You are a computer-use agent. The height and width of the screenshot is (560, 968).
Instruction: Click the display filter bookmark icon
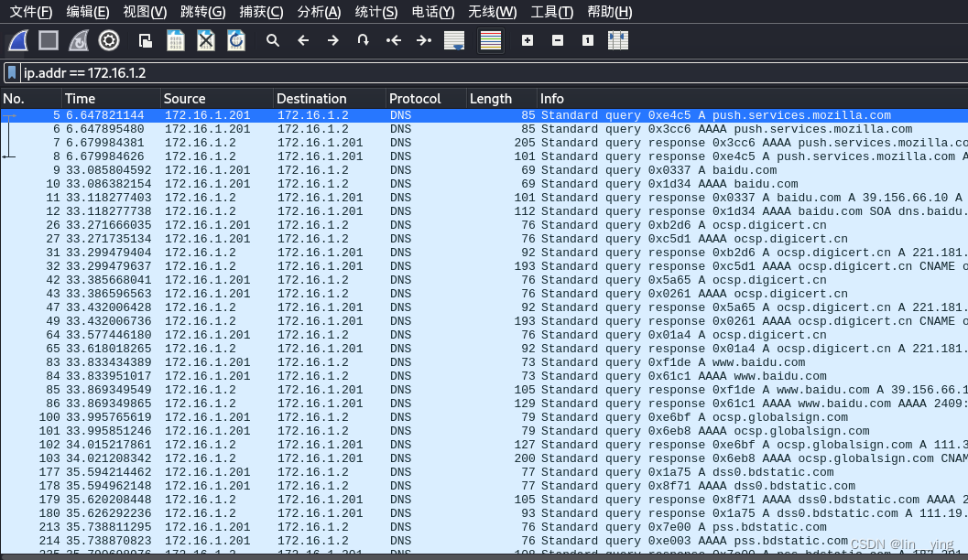click(12, 73)
